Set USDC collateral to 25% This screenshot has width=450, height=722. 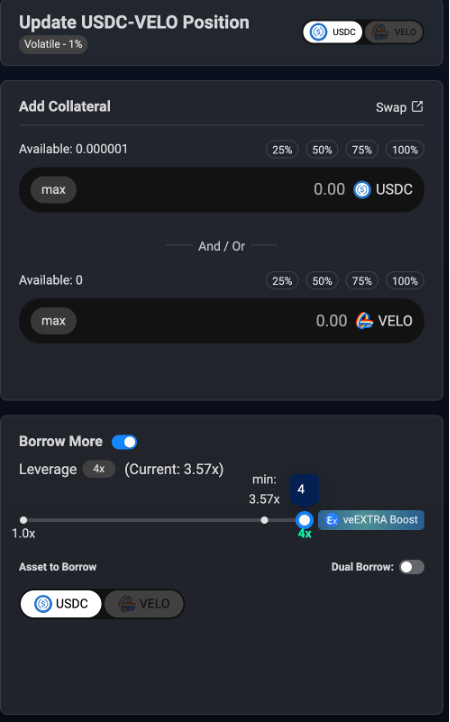tap(282, 150)
